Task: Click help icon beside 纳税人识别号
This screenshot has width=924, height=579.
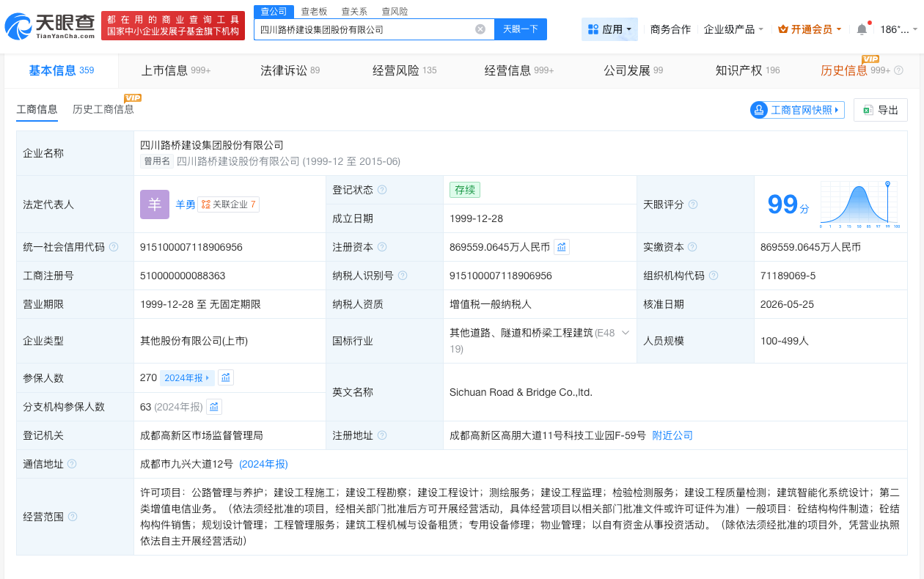Action: click(x=403, y=276)
